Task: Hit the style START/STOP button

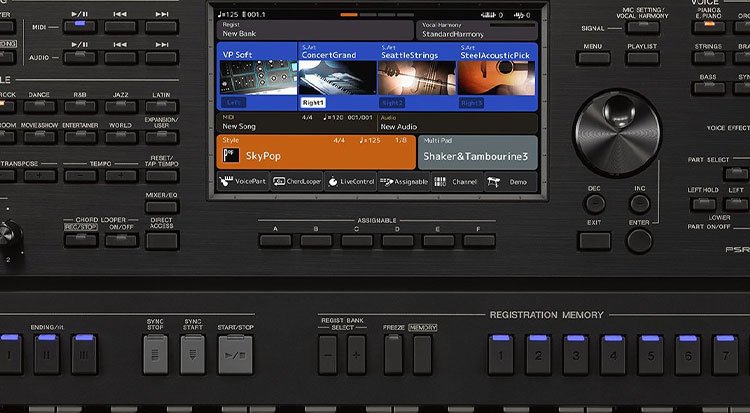Action: (x=235, y=355)
